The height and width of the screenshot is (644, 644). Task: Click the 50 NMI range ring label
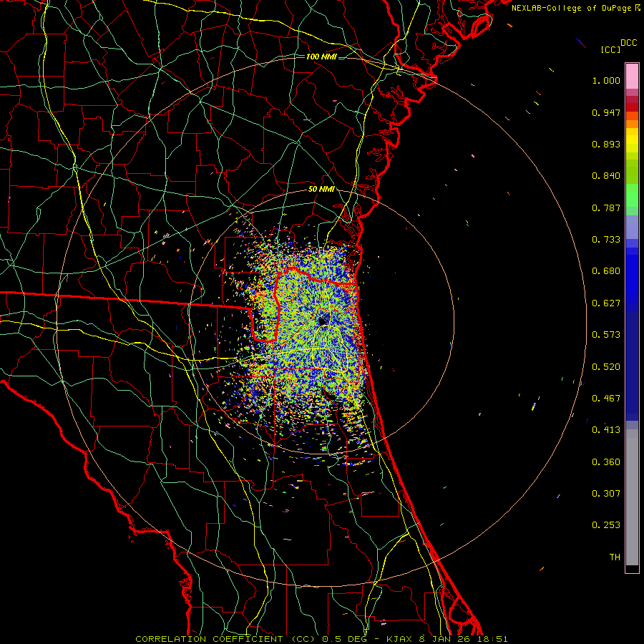click(321, 190)
